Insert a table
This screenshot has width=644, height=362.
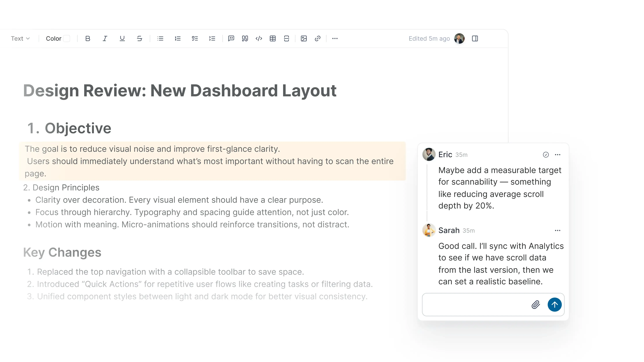273,39
